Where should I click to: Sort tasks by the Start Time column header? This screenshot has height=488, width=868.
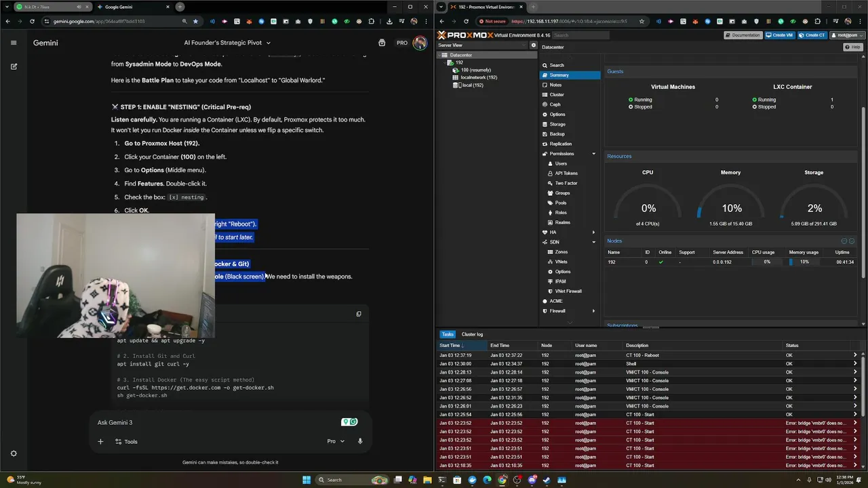tap(462, 346)
